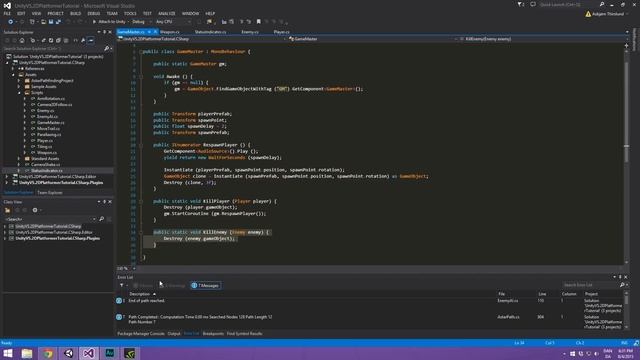Viewport: 640px width, 360px height.
Task: Open the Team Explorer tab
Action: [x=50, y=193]
